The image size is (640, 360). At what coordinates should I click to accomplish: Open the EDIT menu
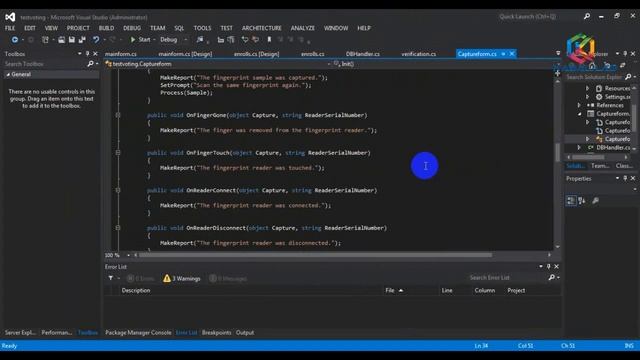click(30, 28)
